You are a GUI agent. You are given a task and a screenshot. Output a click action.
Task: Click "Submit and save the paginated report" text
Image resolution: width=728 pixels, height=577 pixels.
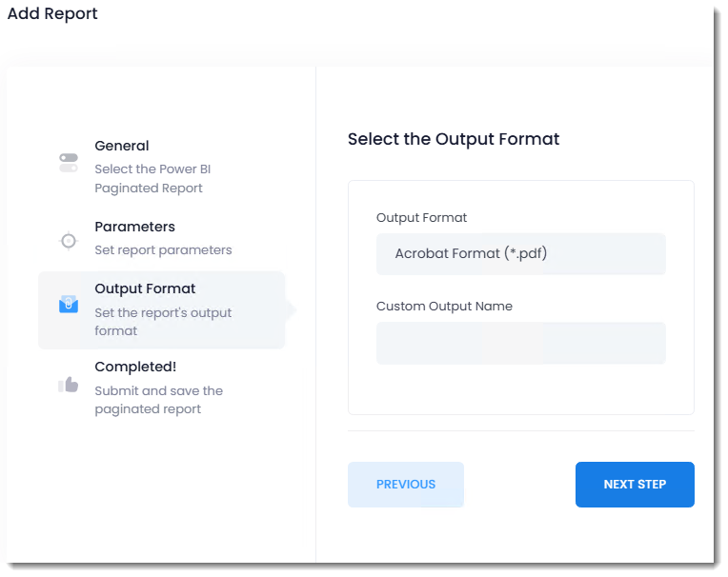[158, 400]
